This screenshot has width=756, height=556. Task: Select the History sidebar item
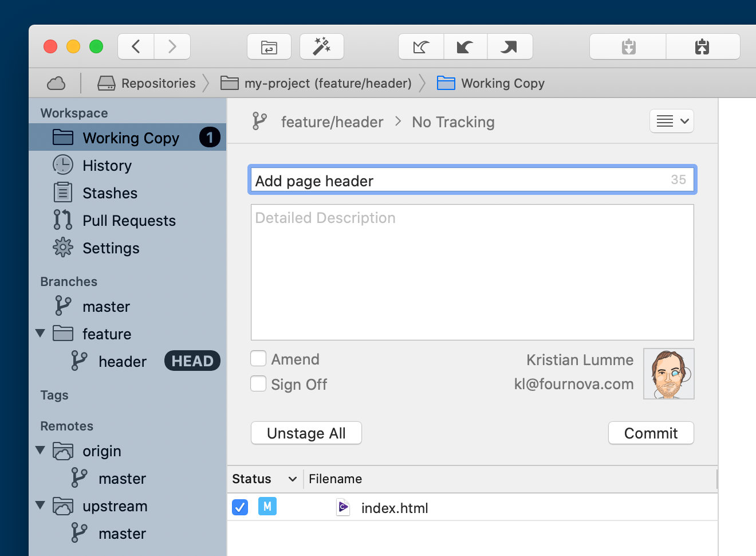[x=108, y=165]
